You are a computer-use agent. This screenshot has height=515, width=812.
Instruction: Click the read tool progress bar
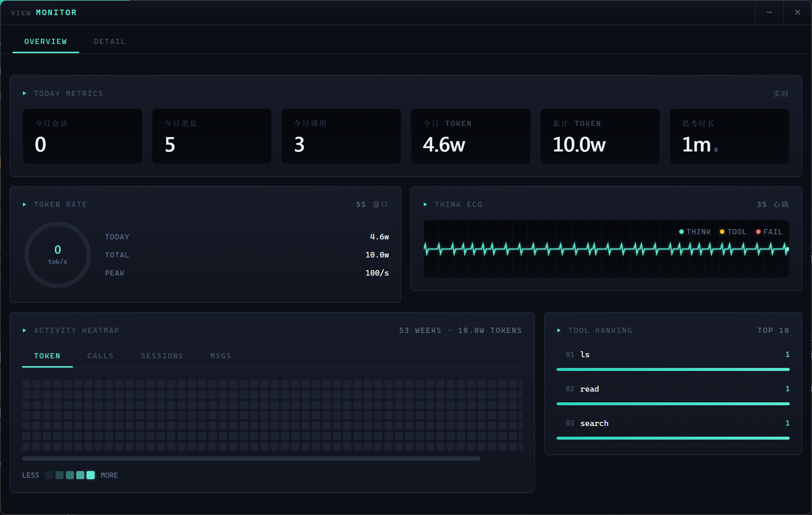pyautogui.click(x=673, y=404)
